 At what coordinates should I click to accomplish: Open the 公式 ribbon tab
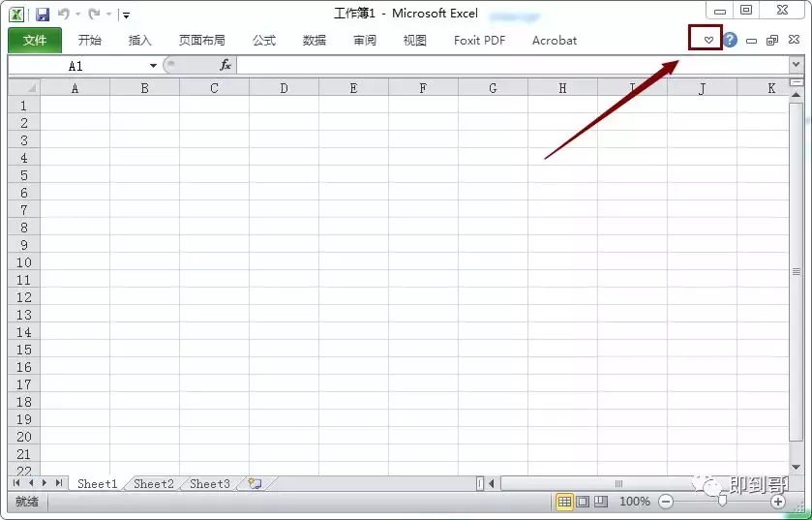tap(264, 41)
